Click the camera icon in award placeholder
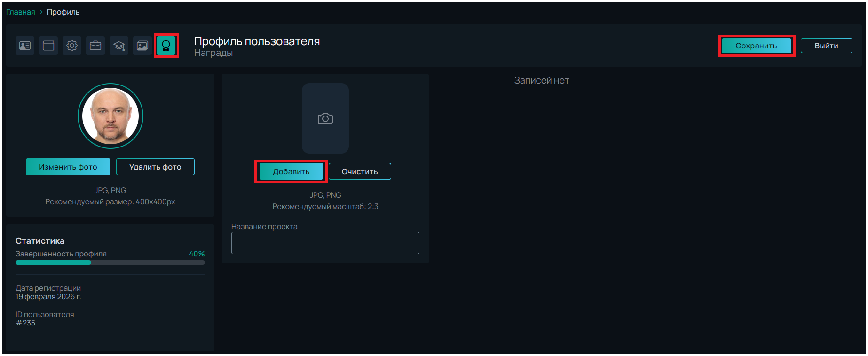Viewport: 868px width, 356px height. [325, 119]
